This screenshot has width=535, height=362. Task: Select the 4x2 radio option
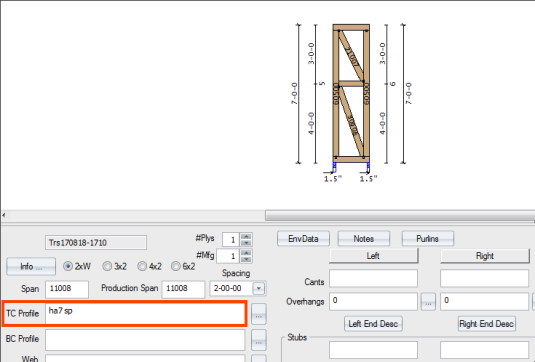pos(142,266)
